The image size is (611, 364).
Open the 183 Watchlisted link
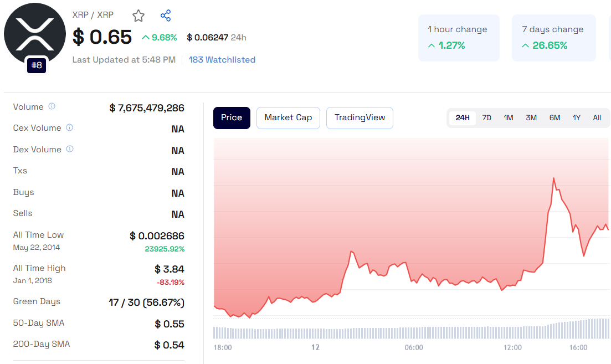click(222, 60)
